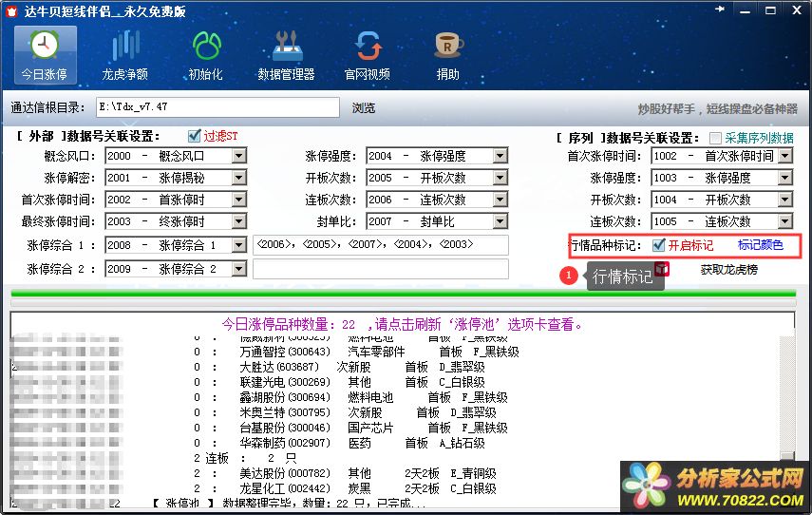This screenshot has width=812, height=515.
Task: Toggle the 开启标记 checkbox
Action: click(x=658, y=245)
